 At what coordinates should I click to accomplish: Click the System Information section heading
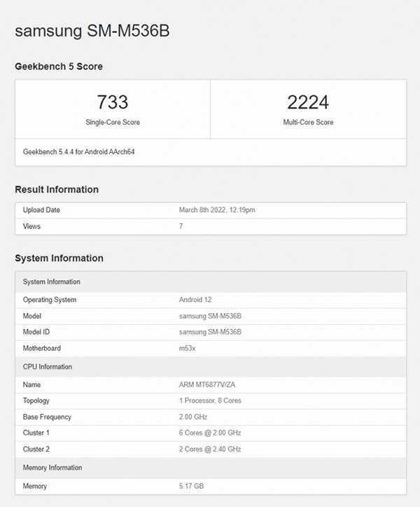click(x=59, y=258)
